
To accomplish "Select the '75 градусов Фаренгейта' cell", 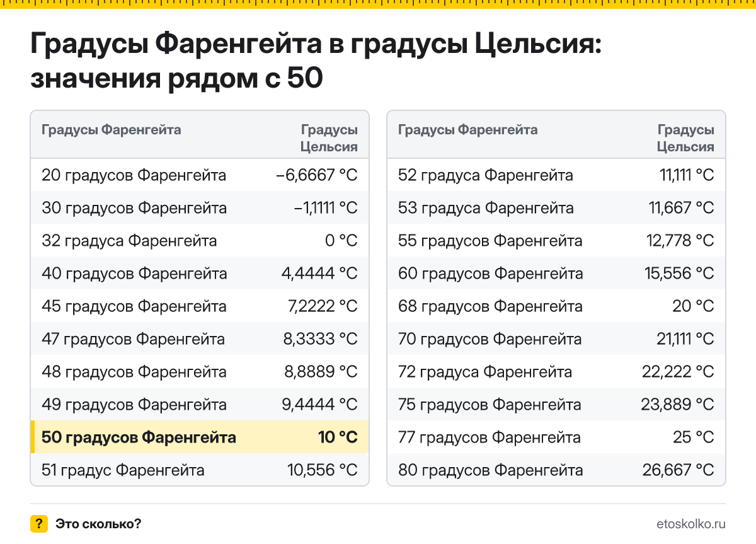I will pyautogui.click(x=490, y=405).
